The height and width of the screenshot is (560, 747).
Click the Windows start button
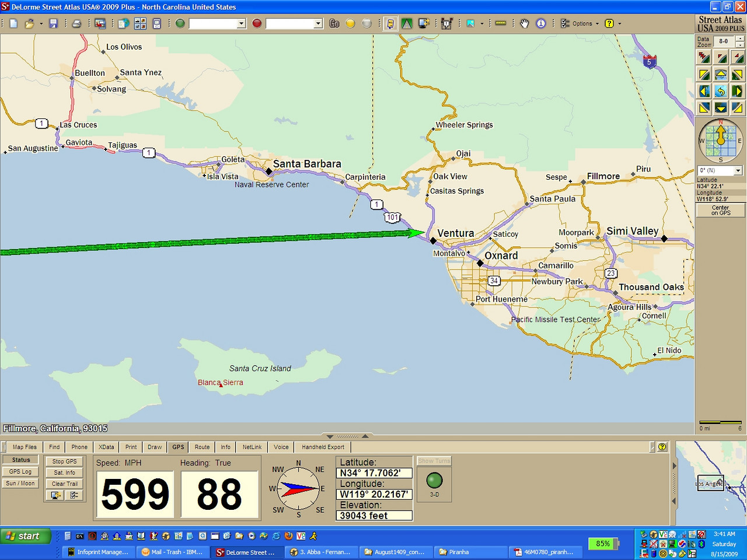tap(25, 536)
